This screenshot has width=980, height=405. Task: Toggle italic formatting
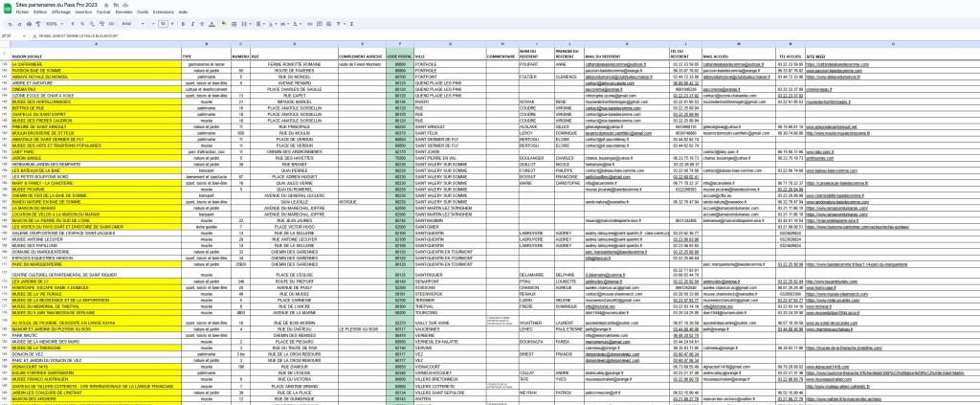[x=192, y=24]
